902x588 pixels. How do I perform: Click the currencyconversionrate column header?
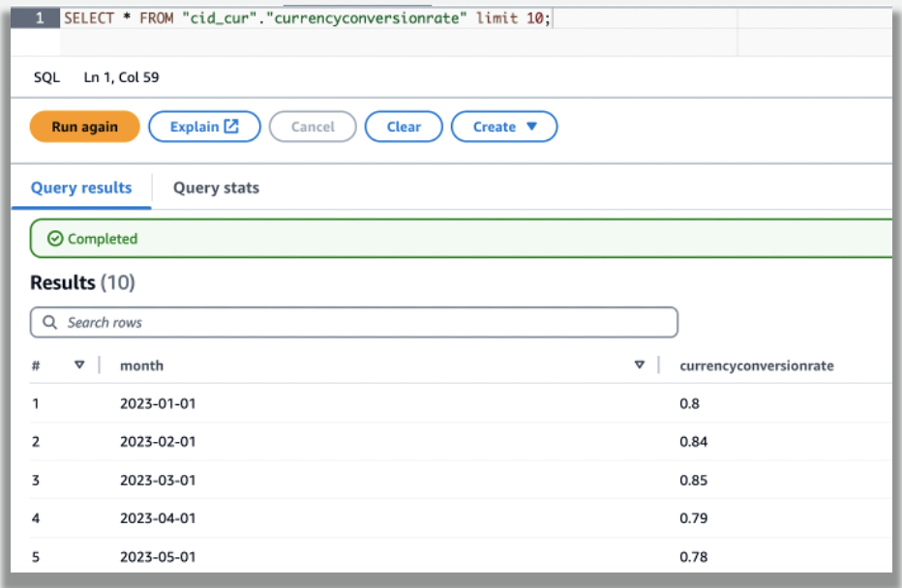click(x=757, y=366)
